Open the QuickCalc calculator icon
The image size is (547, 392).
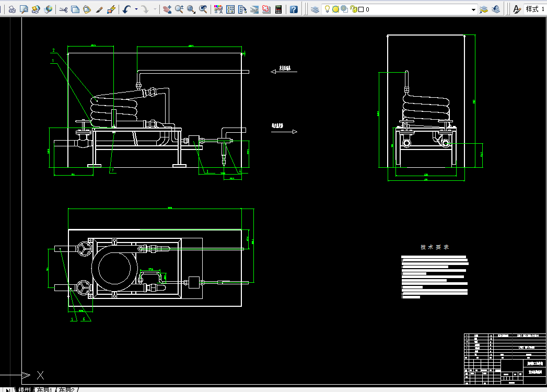pyautogui.click(x=278, y=9)
